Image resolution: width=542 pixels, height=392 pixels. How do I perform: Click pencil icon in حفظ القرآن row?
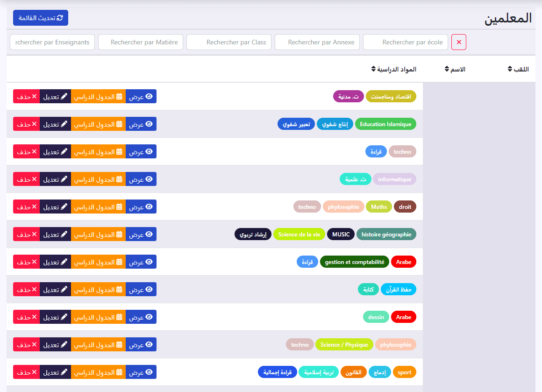(x=64, y=289)
